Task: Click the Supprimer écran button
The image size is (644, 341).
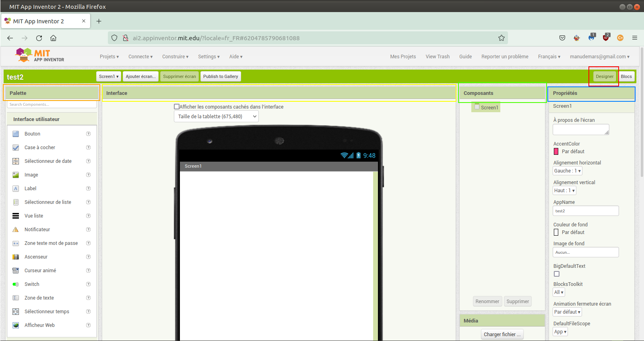Action: pyautogui.click(x=180, y=76)
